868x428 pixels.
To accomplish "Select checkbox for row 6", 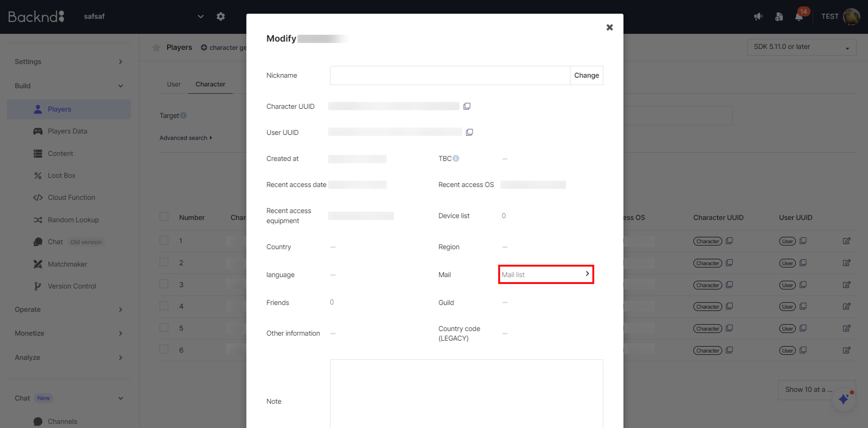I will 164,349.
